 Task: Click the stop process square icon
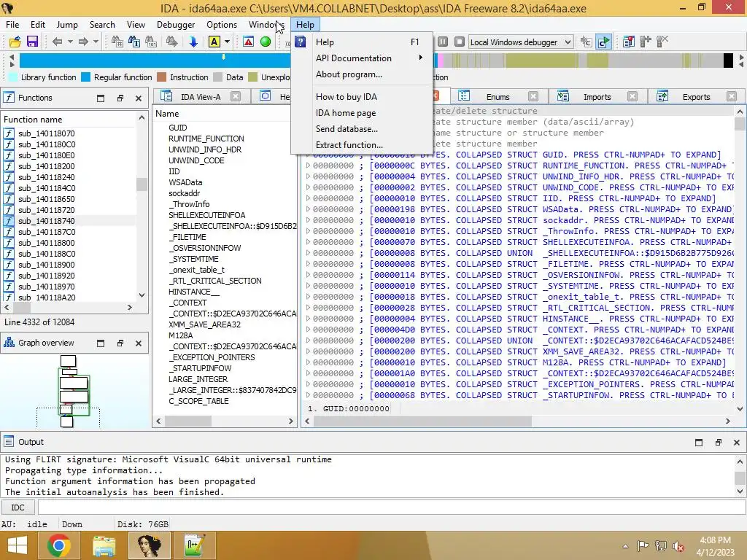(x=460, y=42)
